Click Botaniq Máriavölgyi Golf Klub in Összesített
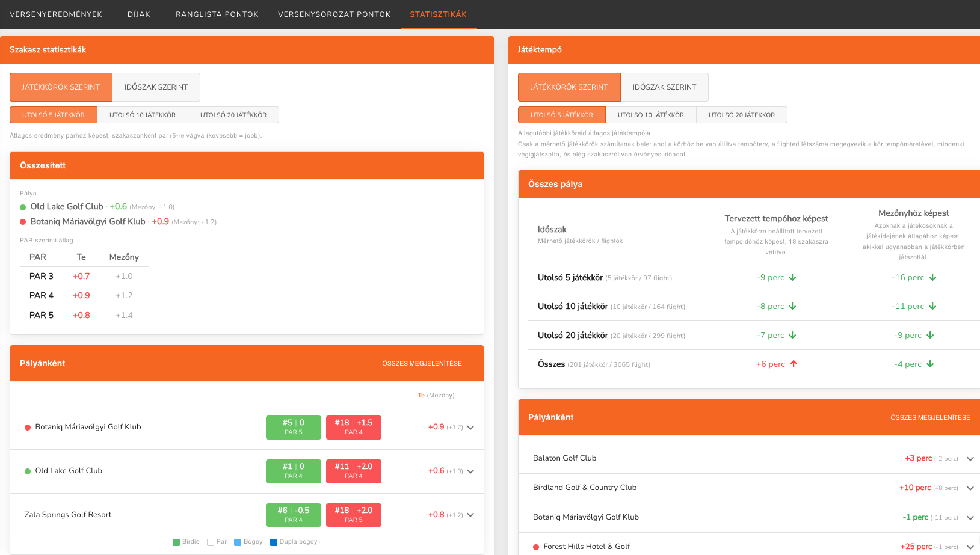The width and height of the screenshot is (980, 555). click(88, 221)
